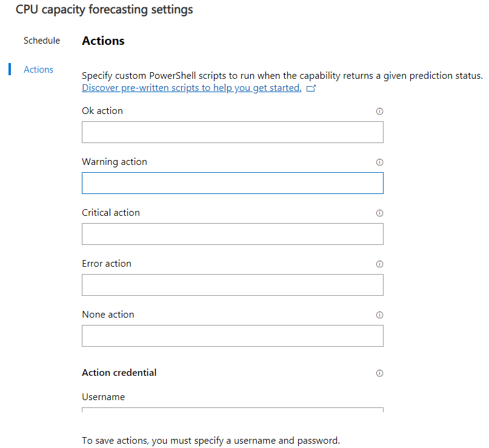Image resolution: width=489 pixels, height=448 pixels.
Task: Click the None action label text
Action: pos(108,315)
